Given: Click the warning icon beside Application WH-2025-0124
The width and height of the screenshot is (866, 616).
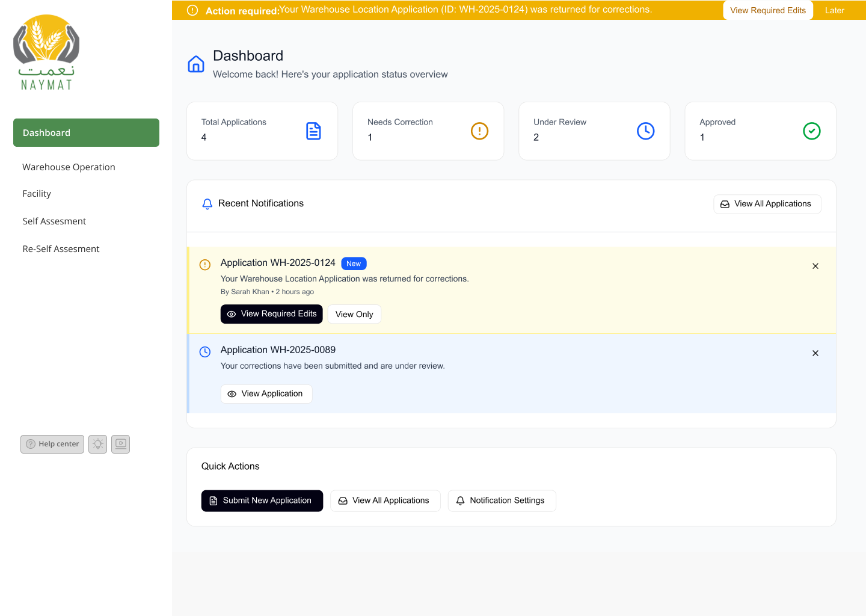Looking at the screenshot, I should [205, 265].
